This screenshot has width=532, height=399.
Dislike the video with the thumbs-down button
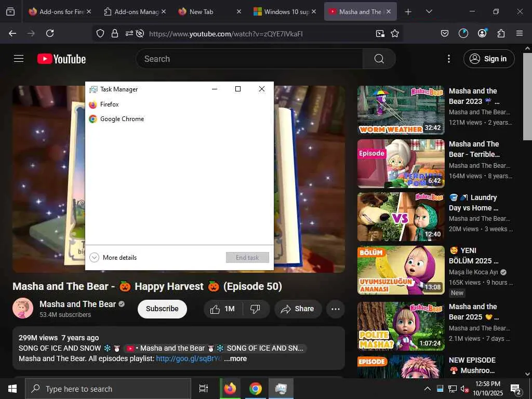255,309
